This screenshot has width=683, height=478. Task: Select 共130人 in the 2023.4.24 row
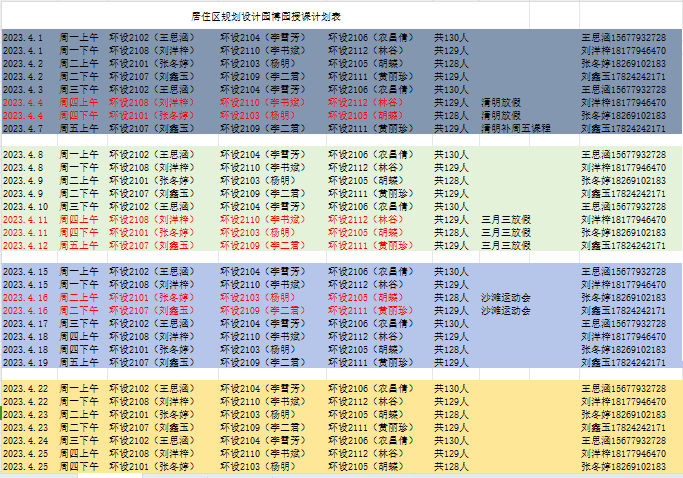(450, 440)
